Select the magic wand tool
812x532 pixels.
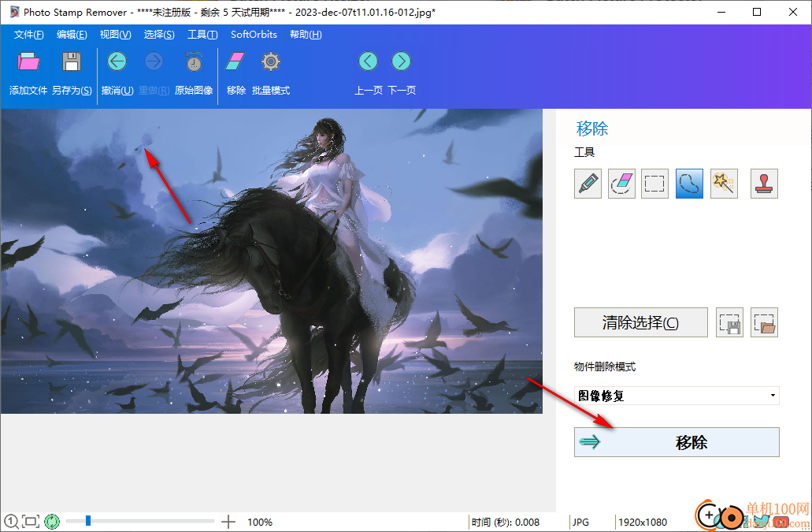724,184
